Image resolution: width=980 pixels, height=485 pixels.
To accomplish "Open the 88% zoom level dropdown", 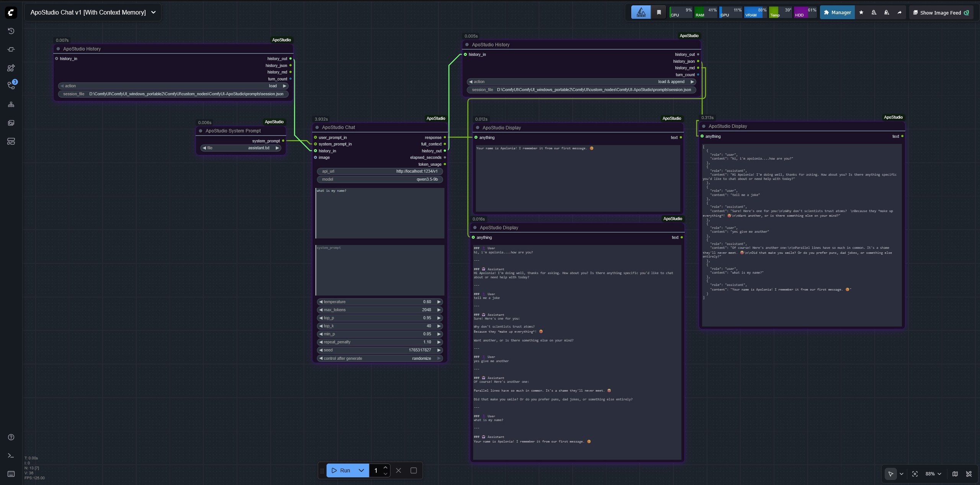I will (x=933, y=474).
